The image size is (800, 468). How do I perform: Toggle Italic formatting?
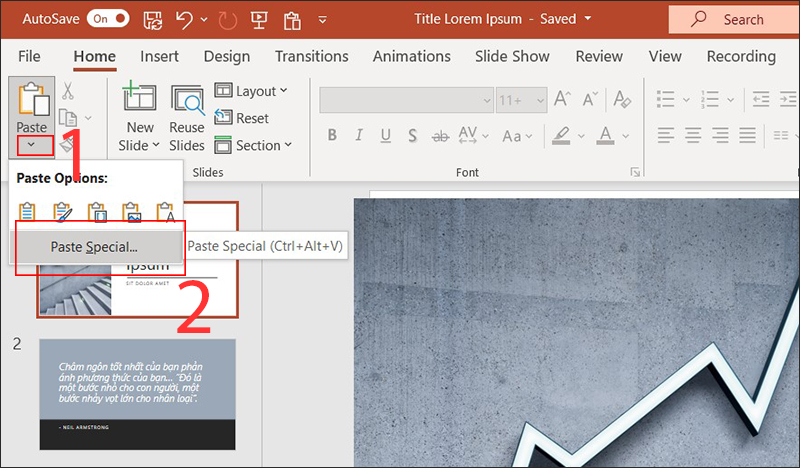click(x=359, y=135)
